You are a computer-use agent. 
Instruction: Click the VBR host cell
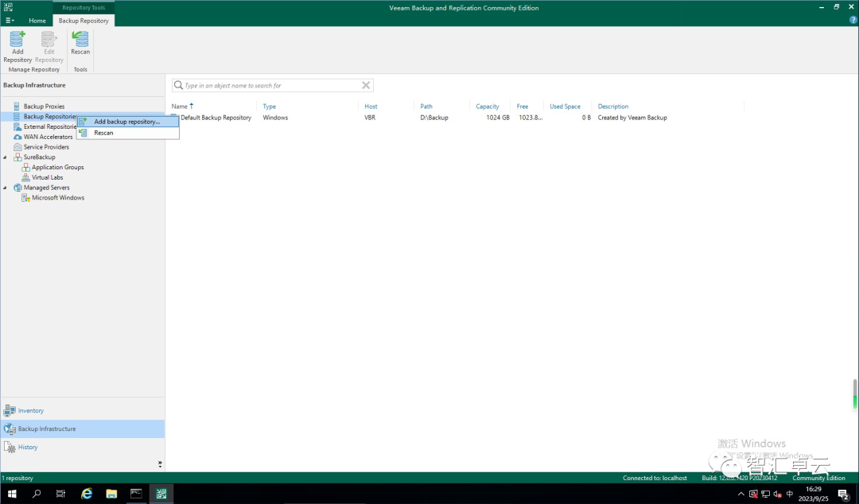click(370, 117)
